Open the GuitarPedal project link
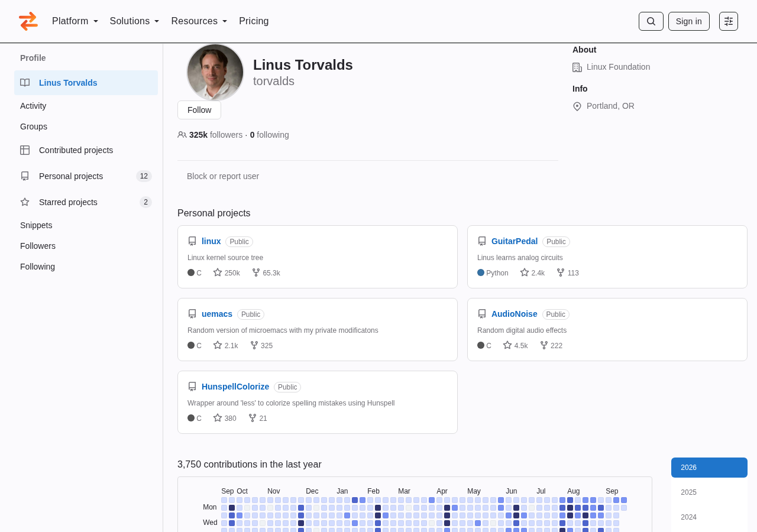The height and width of the screenshot is (532, 757). [515, 241]
